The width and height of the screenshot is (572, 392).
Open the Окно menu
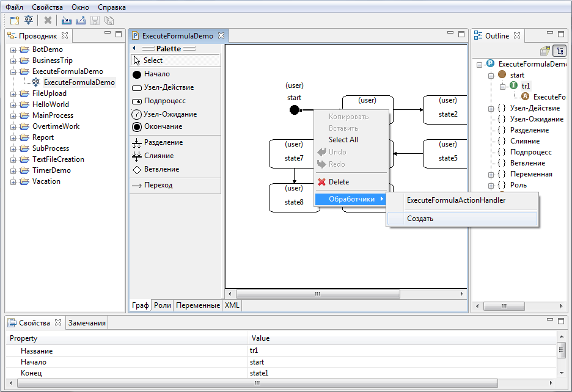pos(81,7)
